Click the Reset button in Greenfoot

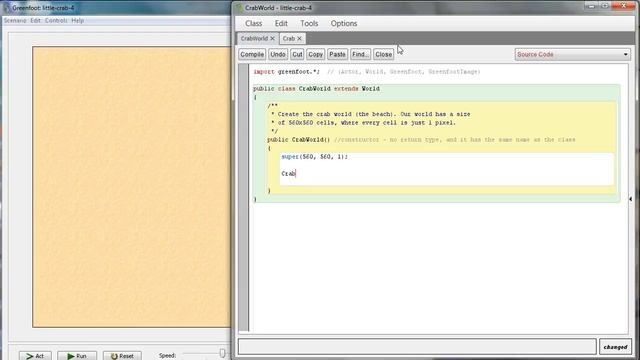tap(122, 356)
